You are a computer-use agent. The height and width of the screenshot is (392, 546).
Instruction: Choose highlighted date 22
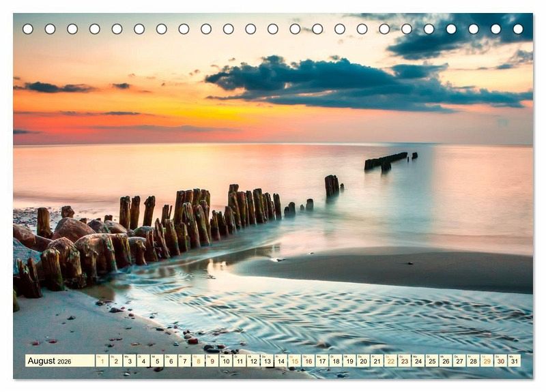pos(391,361)
